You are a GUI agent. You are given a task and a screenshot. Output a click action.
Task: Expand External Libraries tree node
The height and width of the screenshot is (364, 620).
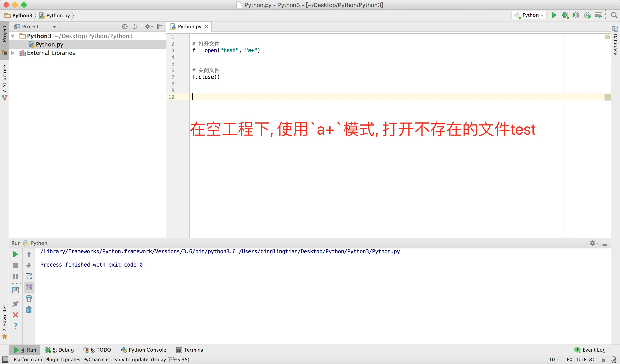click(x=13, y=53)
